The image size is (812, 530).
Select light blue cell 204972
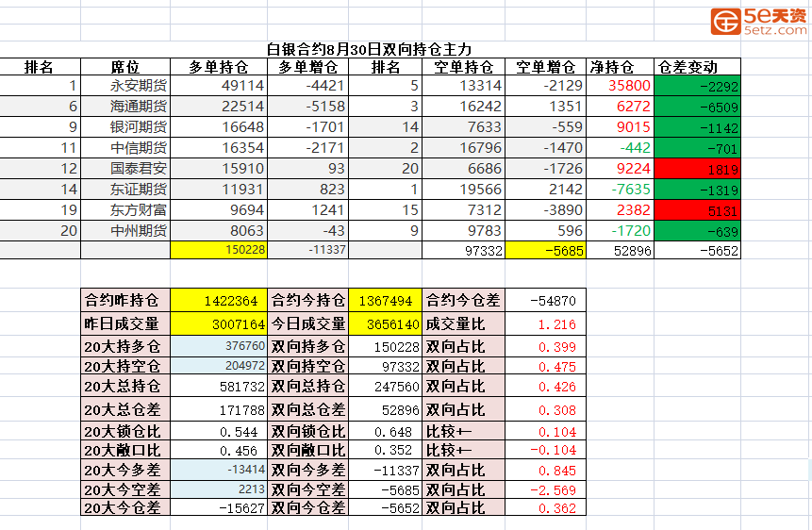tap(219, 366)
